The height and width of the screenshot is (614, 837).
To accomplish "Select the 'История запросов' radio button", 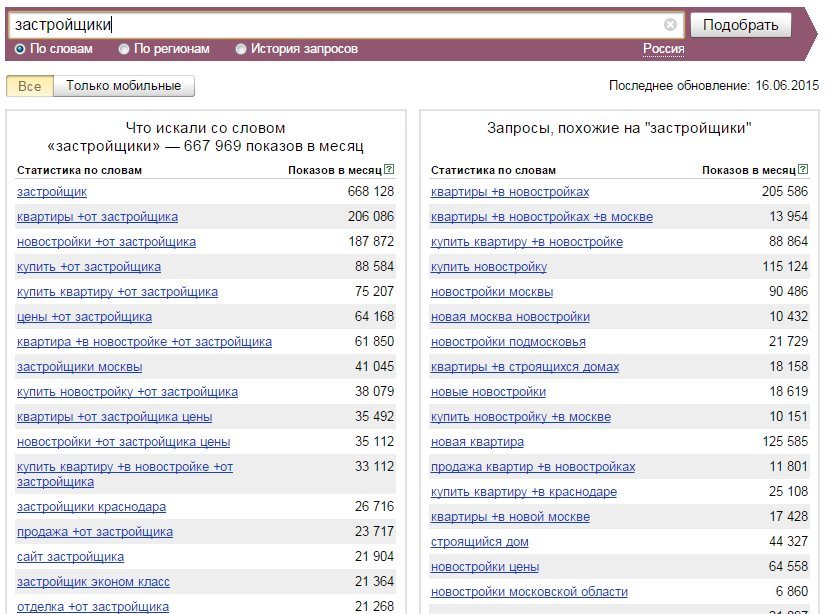I will click(241, 49).
